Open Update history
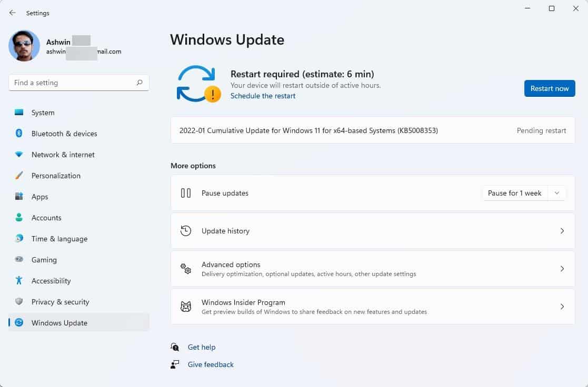 (x=373, y=230)
